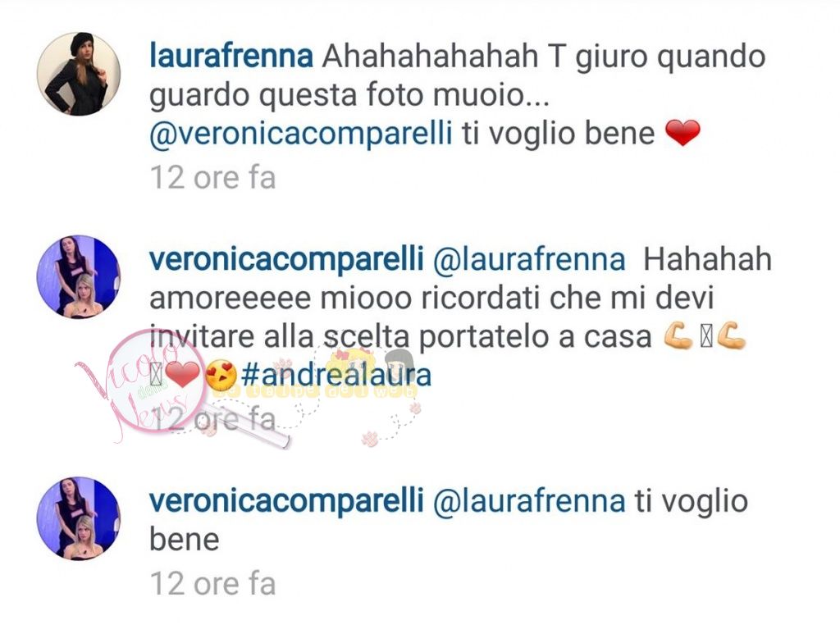This screenshot has height=634, width=840.
Task: Click the laurafrenna username in first comment
Action: click(x=231, y=56)
